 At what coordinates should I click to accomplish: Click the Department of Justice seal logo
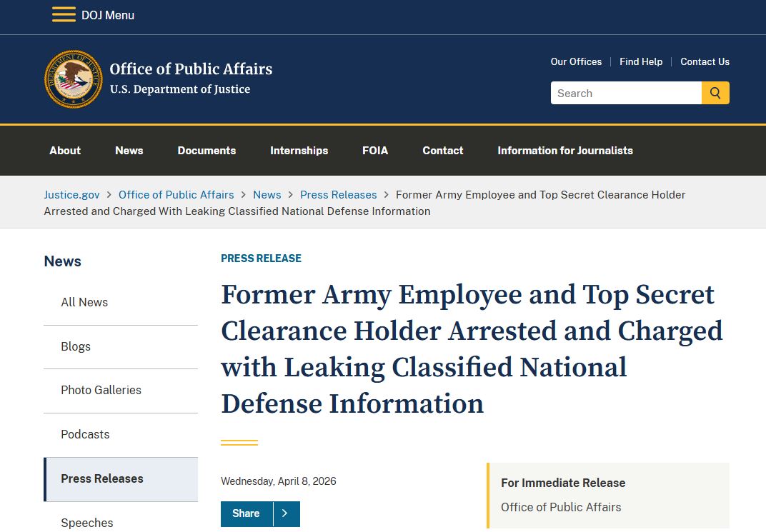[74, 79]
